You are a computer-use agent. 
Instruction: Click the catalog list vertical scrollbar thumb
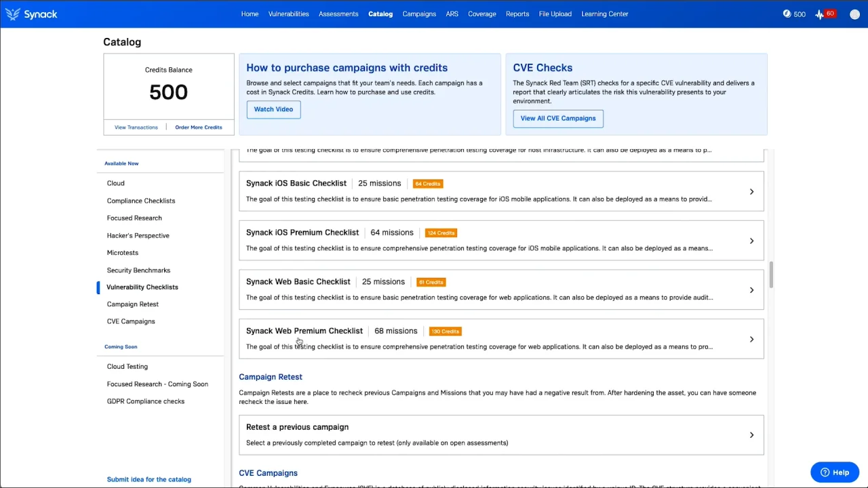[x=771, y=274]
